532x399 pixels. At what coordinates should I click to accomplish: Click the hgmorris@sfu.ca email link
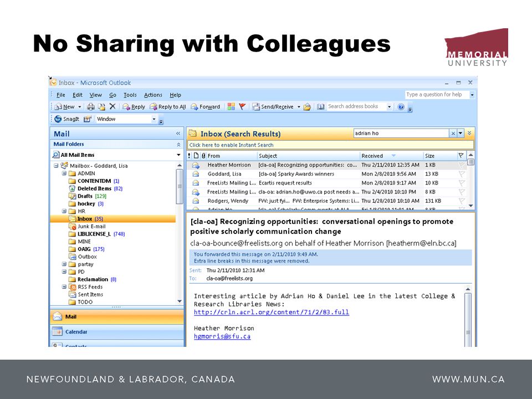222,336
